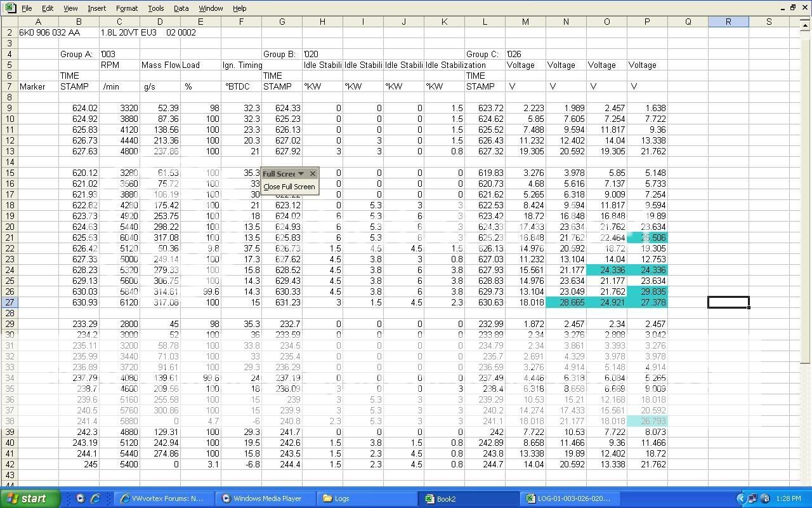Launch Windows Media Player from quick launch

(x=81, y=498)
